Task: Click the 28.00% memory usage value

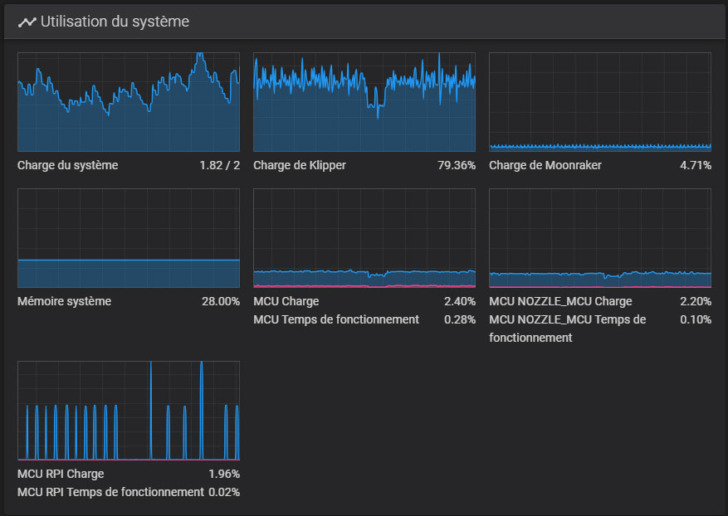Action: (221, 301)
